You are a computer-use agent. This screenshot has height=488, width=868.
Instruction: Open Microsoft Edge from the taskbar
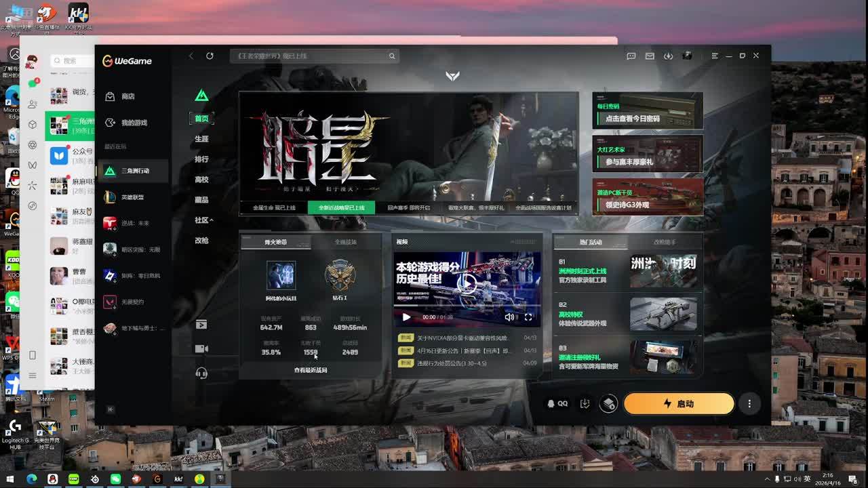(x=31, y=479)
